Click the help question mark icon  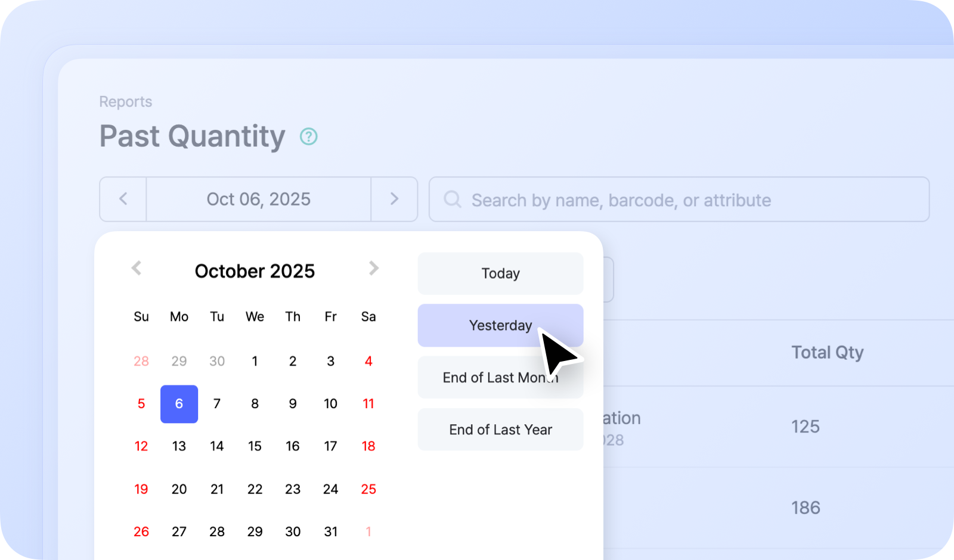tap(308, 136)
